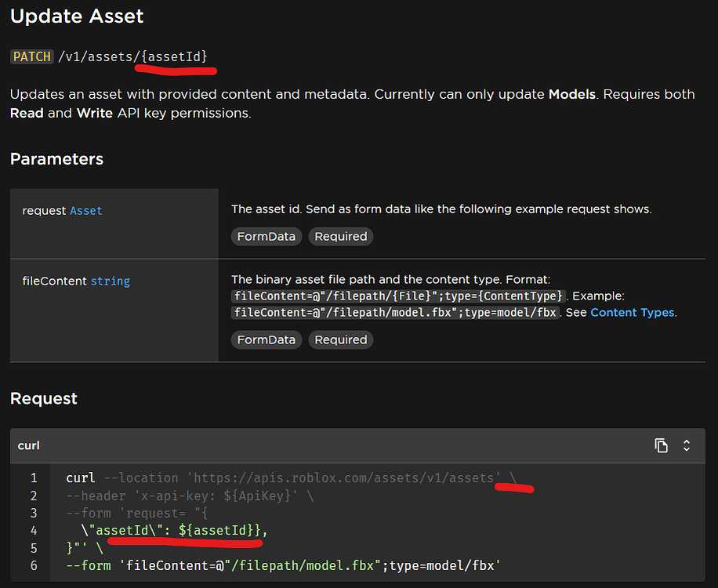Viewport: 718px width, 588px height.
Task: Open the Content Types link
Action: (x=632, y=312)
